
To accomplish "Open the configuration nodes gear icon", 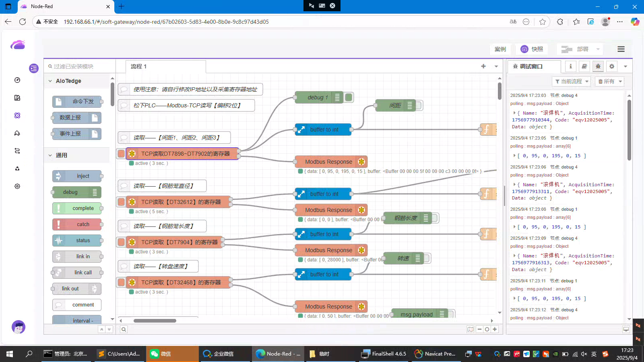I will point(612,66).
